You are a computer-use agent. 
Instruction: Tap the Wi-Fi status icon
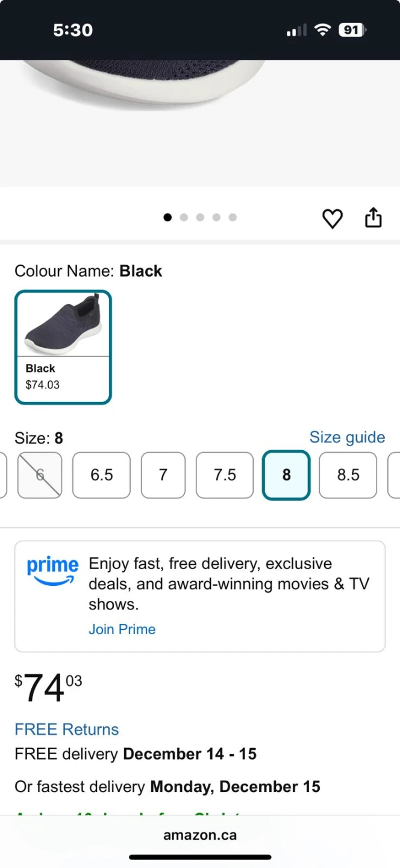(323, 30)
